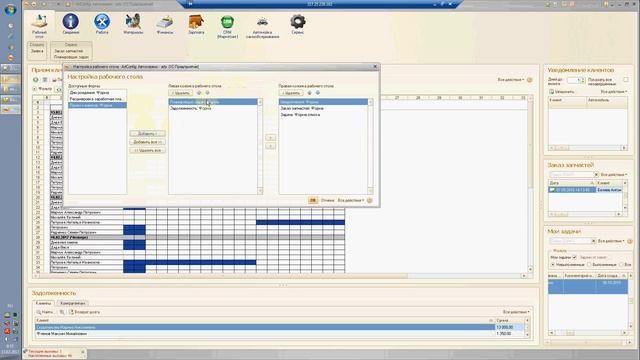The width and height of the screenshot is (640, 360).
Task: Move right column item down arrow
Action: [318, 93]
